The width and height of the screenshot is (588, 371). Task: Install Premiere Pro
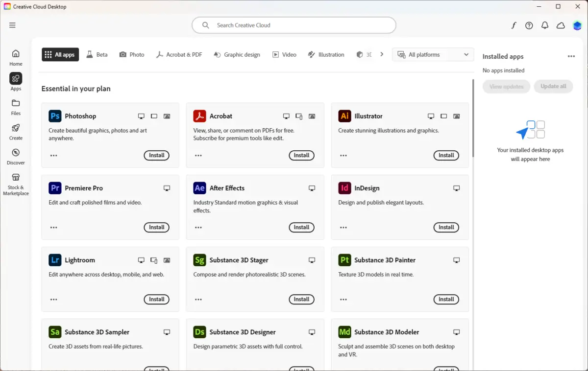156,227
